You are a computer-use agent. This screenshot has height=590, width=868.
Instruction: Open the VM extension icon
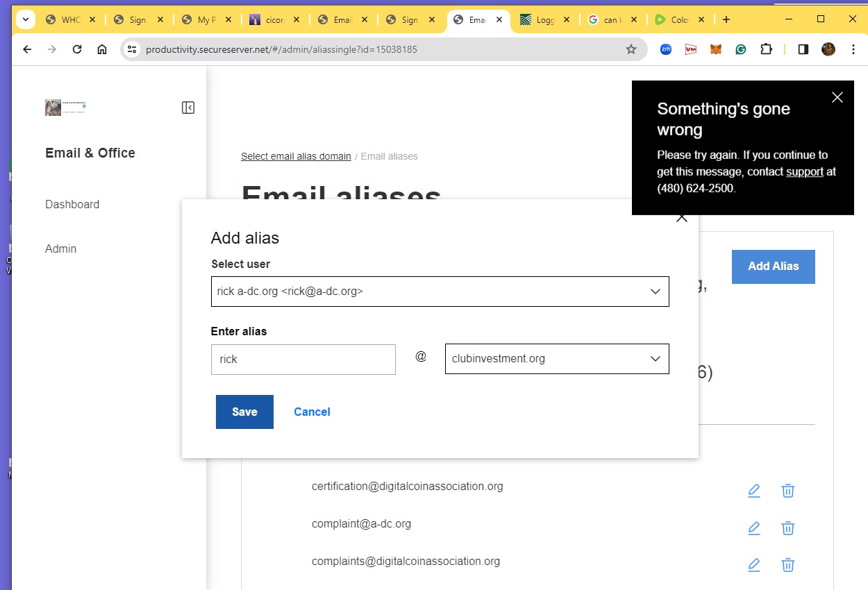coord(691,49)
